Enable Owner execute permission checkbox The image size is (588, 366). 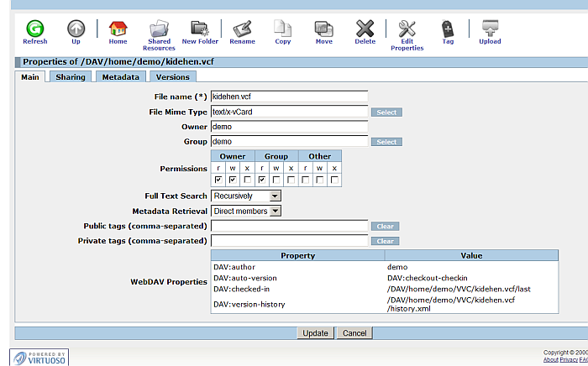247,180
